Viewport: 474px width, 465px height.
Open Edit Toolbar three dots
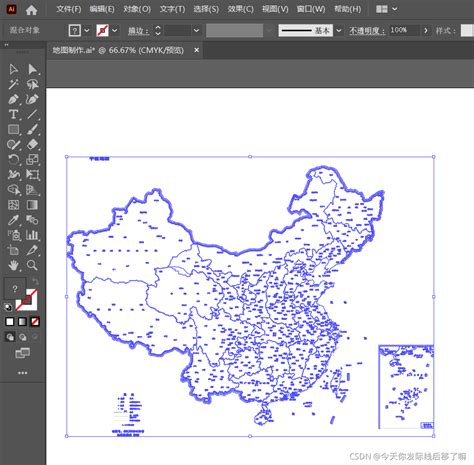click(22, 373)
